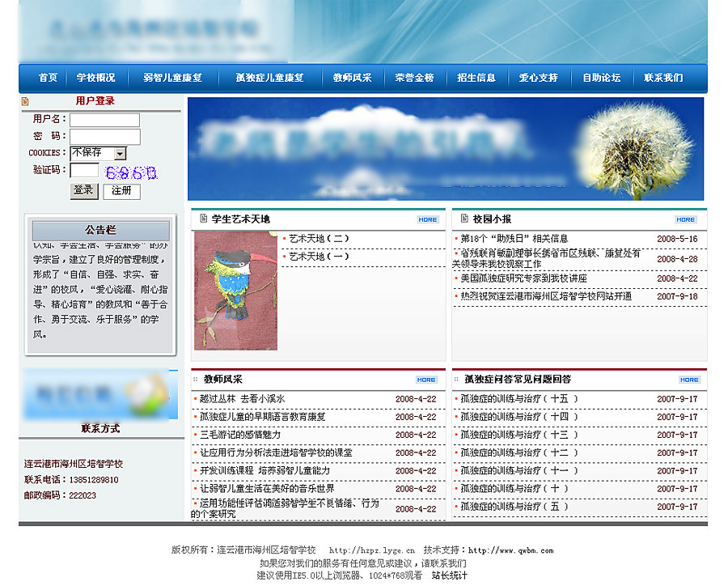Click MORE icon in 校园小报 section
The height and width of the screenshot is (586, 728).
coord(685,219)
